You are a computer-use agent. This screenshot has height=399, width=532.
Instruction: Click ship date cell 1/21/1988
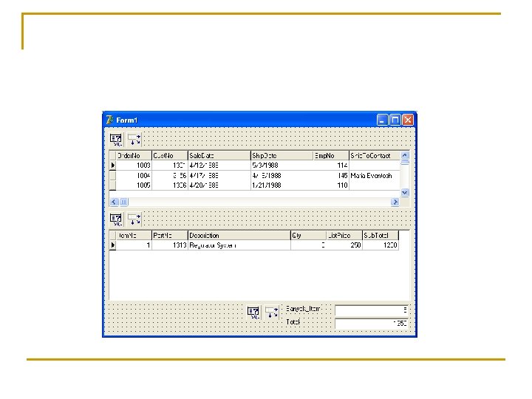point(282,185)
